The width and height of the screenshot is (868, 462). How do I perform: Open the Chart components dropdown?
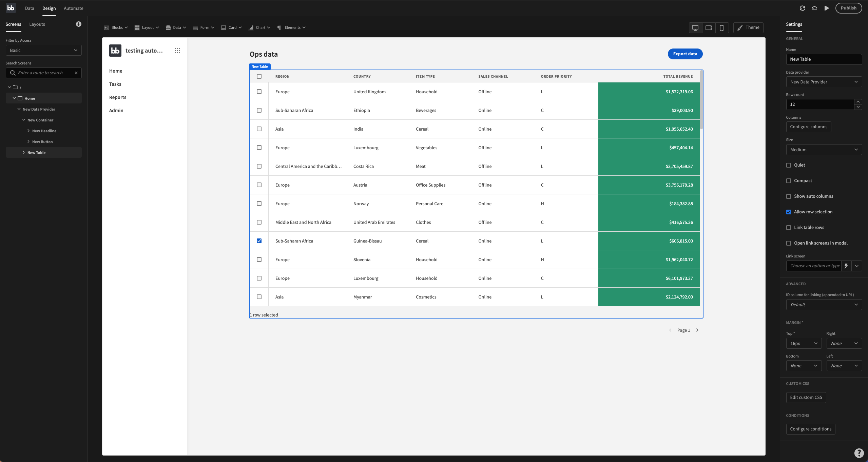[x=259, y=28]
